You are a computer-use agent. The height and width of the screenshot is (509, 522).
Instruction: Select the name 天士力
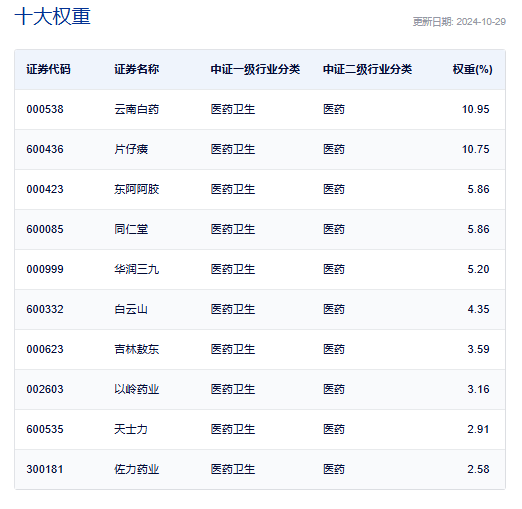[131, 429]
